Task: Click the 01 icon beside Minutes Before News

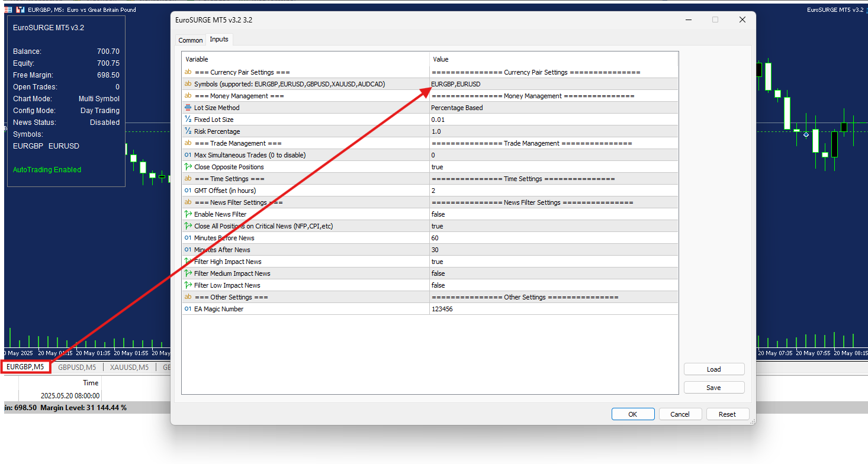Action: 188,238
